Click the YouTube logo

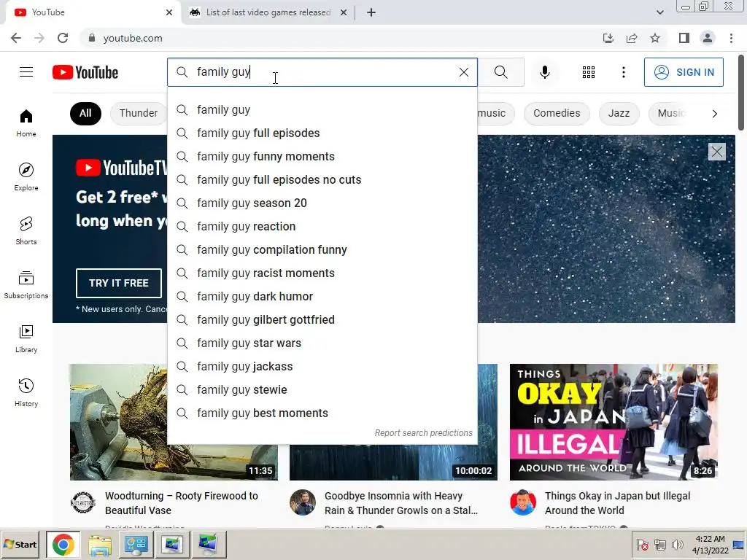coord(85,72)
